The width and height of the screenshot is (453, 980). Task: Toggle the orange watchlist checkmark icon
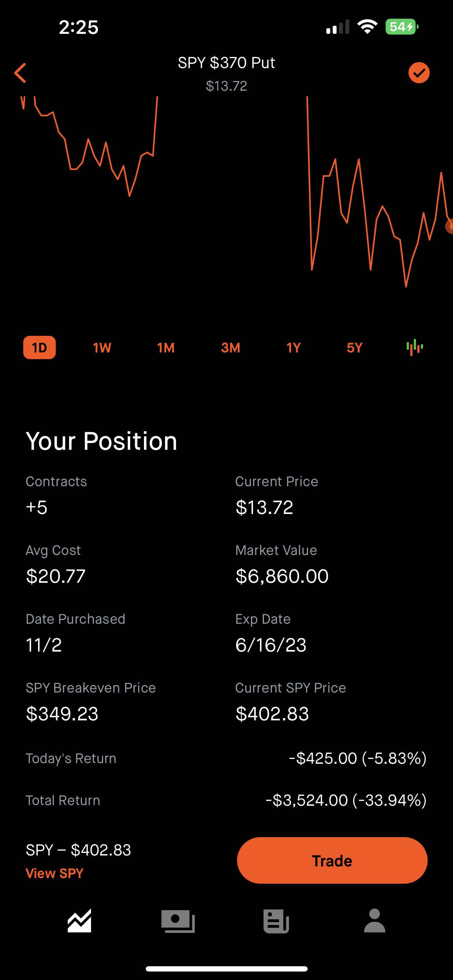pos(419,73)
